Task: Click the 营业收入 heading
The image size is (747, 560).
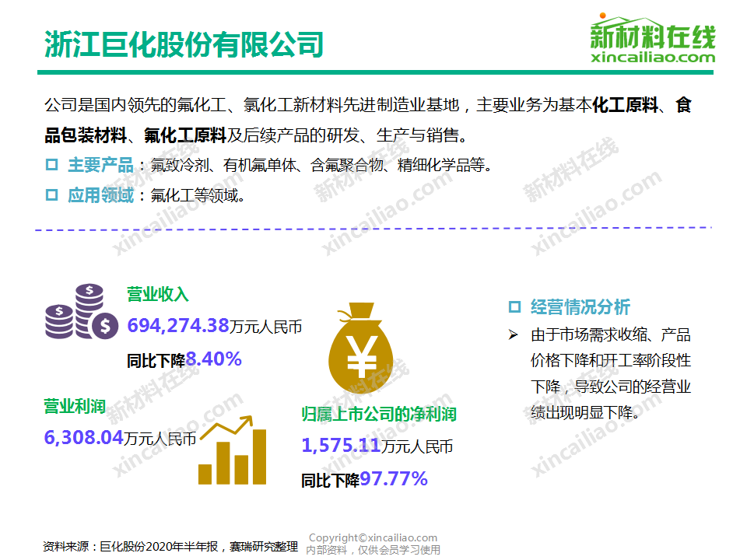Action: (158, 294)
